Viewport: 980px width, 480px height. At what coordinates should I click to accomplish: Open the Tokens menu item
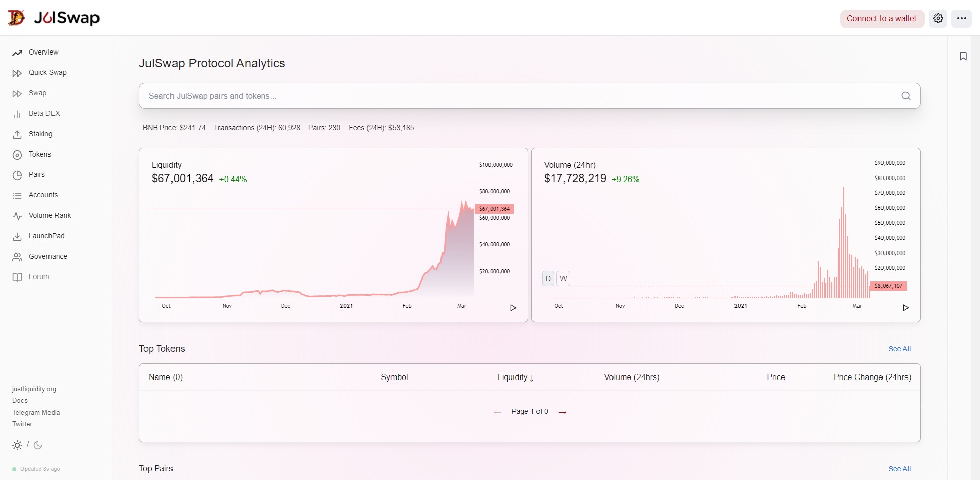(40, 154)
